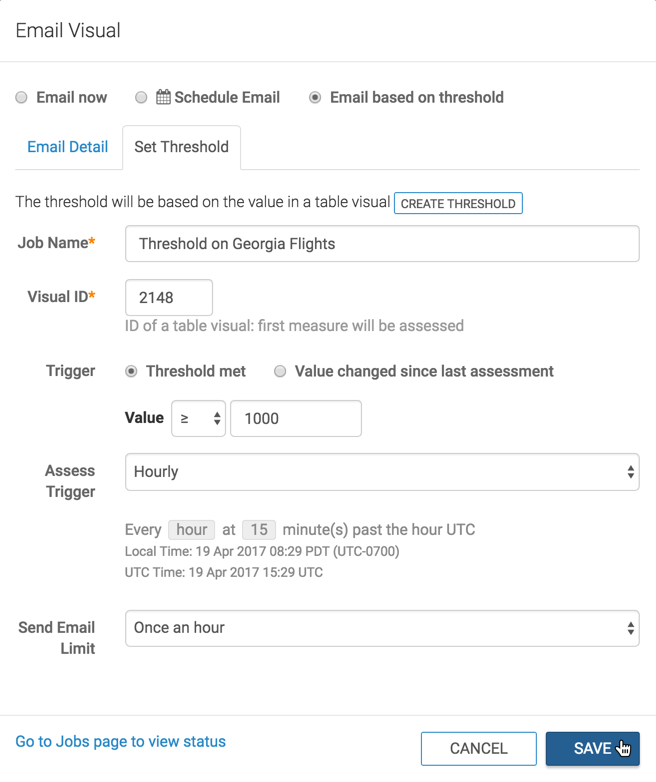Open the Set Threshold tab
The height and width of the screenshot is (782, 656).
click(x=181, y=147)
